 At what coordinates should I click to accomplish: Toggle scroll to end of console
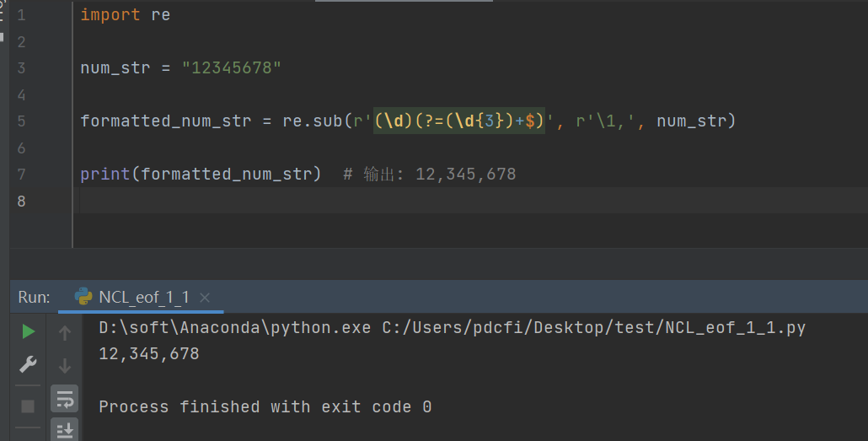pos(64,430)
